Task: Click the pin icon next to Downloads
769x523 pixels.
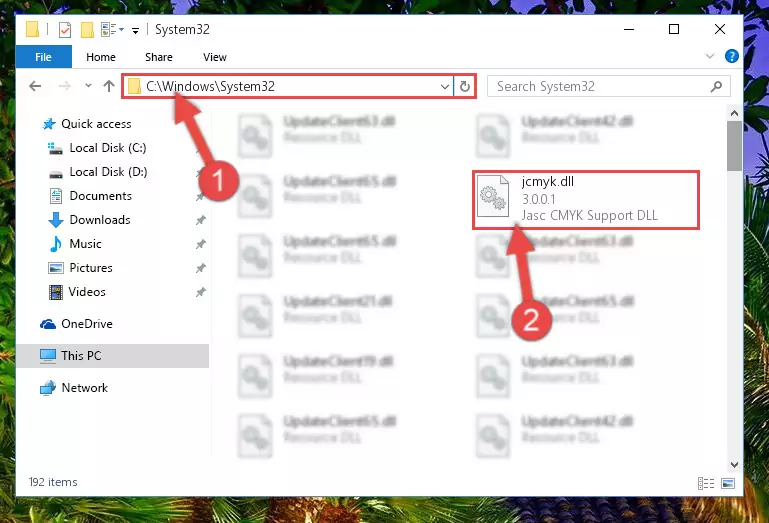Action: pos(201,220)
